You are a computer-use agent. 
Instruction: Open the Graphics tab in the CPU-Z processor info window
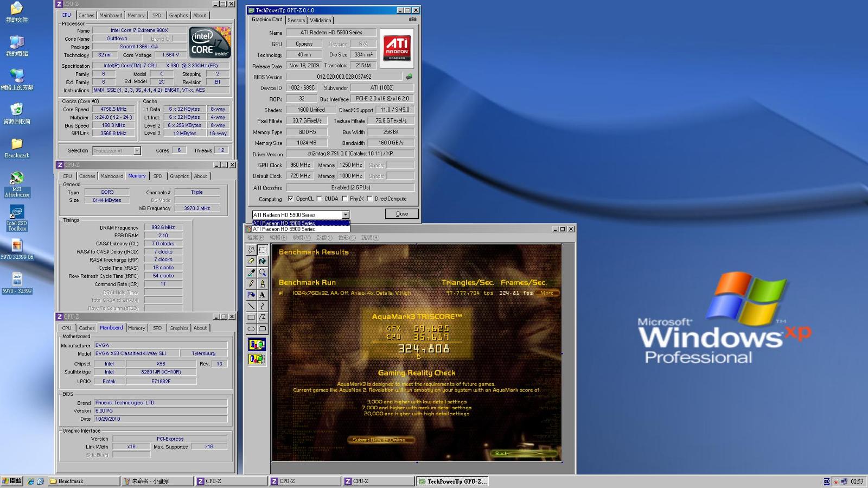[x=178, y=16]
